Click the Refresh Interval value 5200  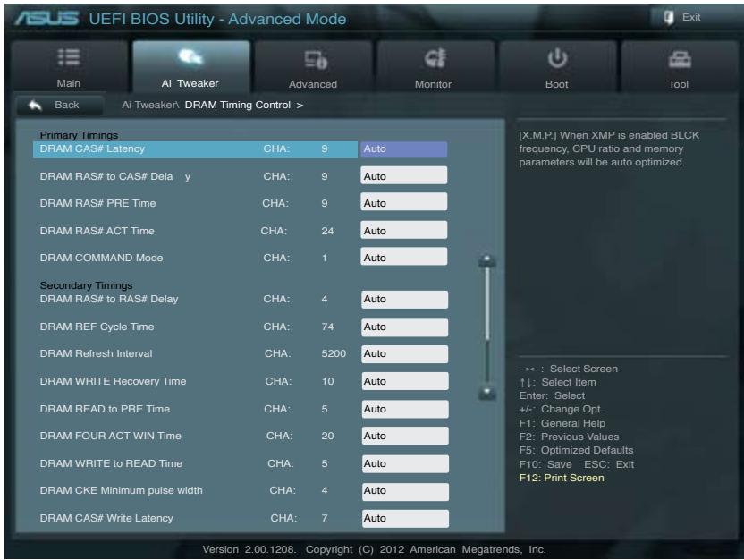pos(334,353)
